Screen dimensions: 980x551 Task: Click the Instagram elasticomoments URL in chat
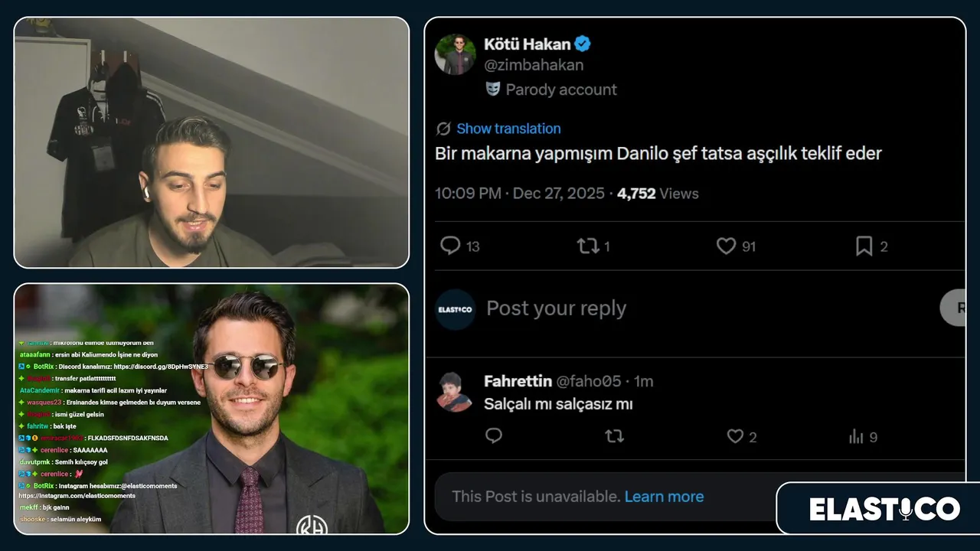pos(77,496)
